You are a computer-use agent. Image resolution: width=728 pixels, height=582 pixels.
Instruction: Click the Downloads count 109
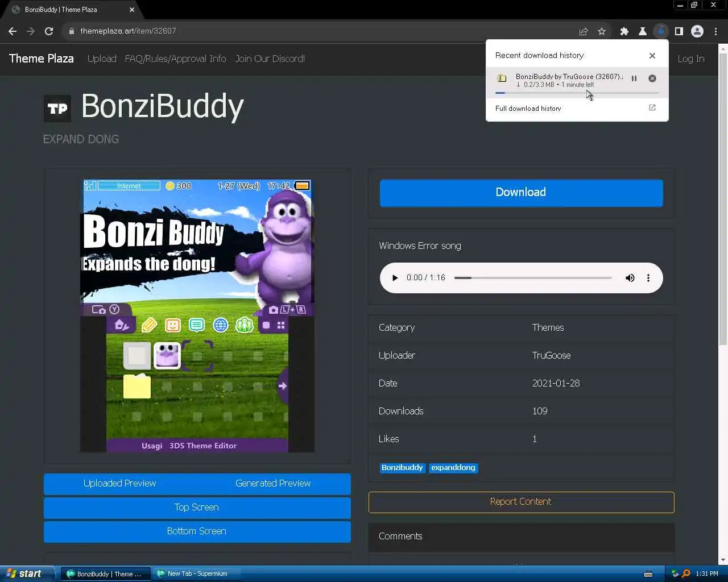[540, 411]
